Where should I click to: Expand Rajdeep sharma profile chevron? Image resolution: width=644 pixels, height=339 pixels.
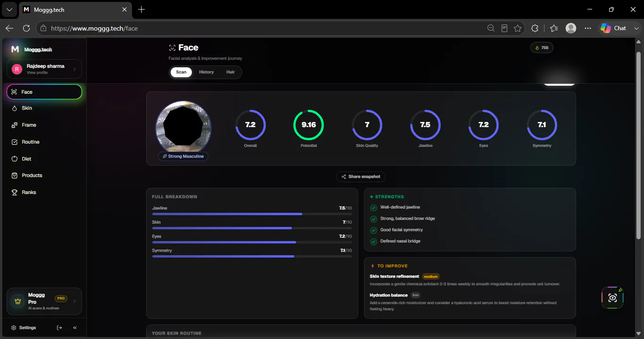[x=74, y=69]
